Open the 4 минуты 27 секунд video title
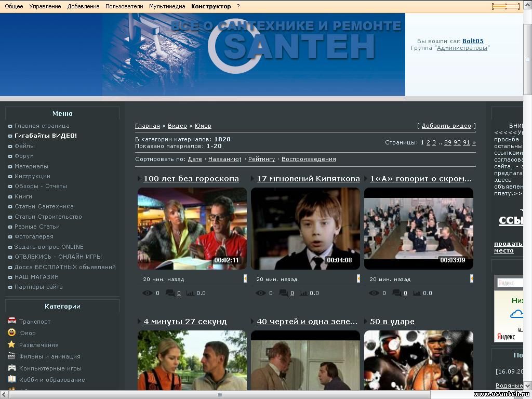 coord(185,322)
